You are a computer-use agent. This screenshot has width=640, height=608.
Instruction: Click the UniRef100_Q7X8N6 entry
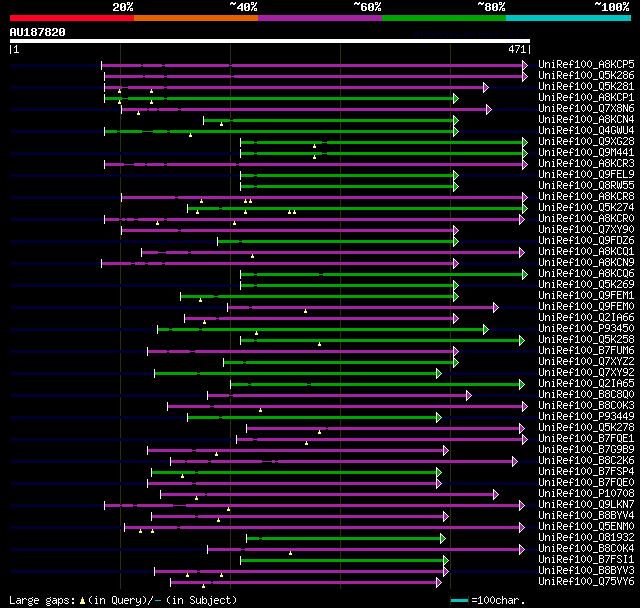click(x=586, y=109)
